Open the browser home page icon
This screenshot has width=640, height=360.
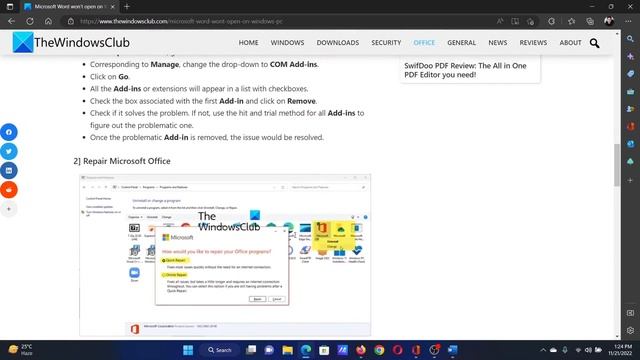tap(48, 21)
